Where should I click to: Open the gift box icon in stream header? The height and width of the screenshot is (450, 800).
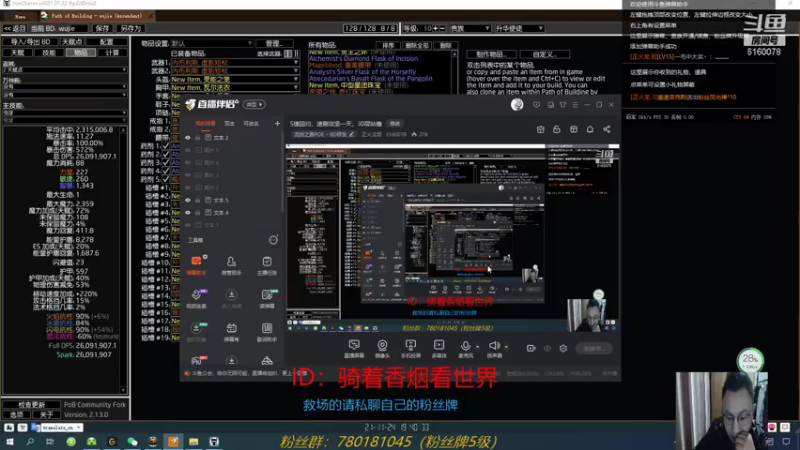click(x=540, y=129)
